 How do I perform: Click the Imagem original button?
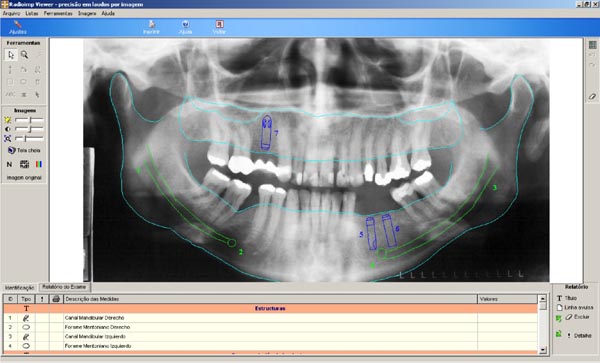click(24, 178)
